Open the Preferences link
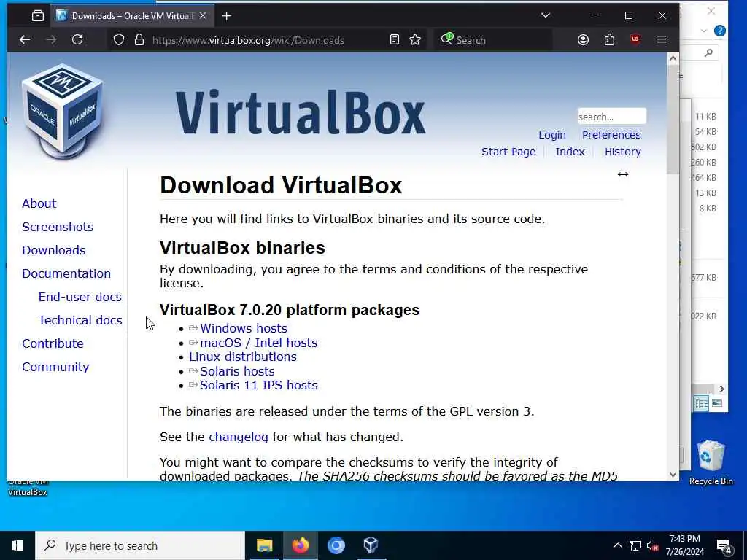 611,135
